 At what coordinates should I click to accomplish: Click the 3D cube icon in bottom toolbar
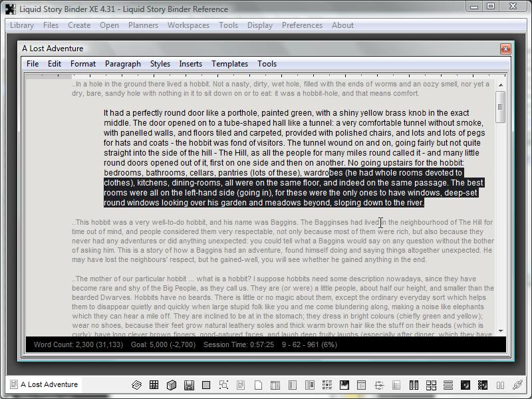tap(171, 385)
